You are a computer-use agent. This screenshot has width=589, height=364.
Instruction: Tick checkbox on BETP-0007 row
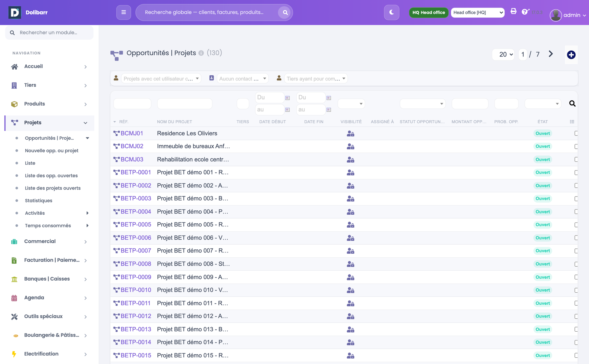(576, 251)
